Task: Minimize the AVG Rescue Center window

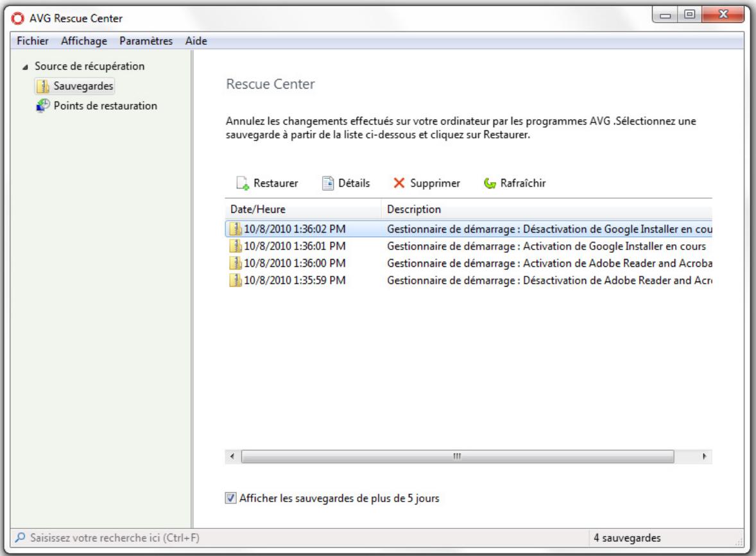Action: pos(666,15)
